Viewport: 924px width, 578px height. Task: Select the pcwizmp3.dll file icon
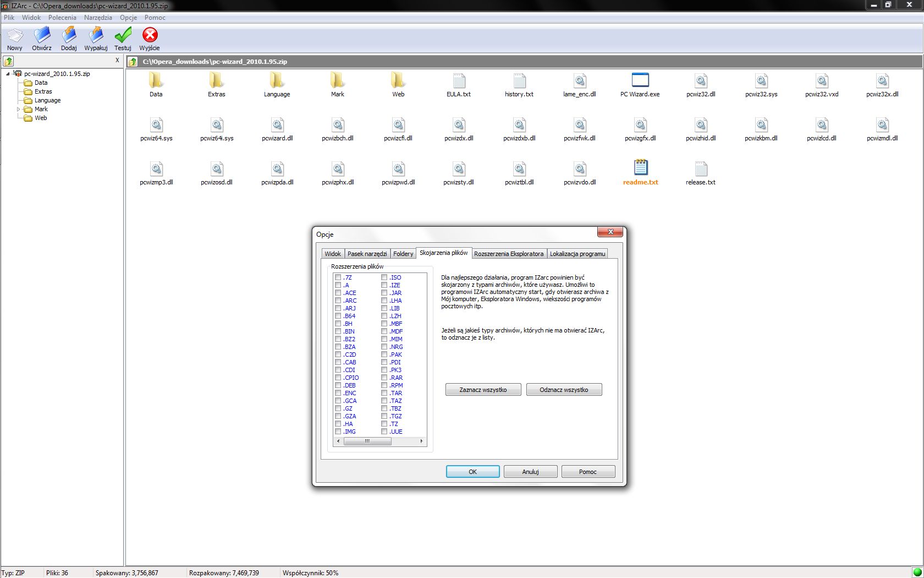coord(156,168)
